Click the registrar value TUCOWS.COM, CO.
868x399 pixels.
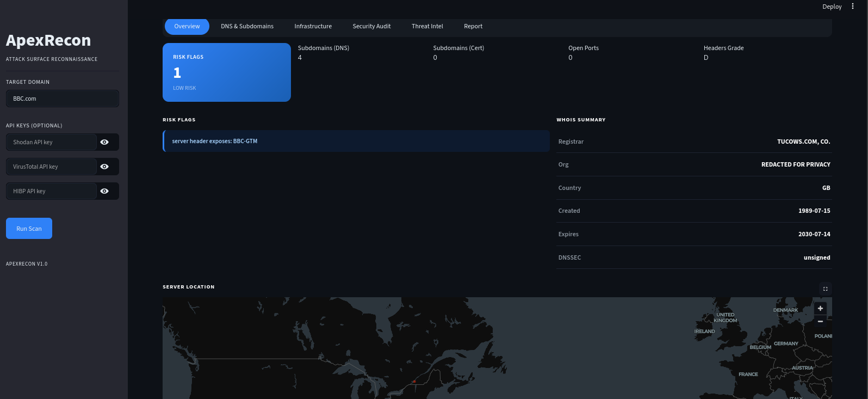pos(803,142)
